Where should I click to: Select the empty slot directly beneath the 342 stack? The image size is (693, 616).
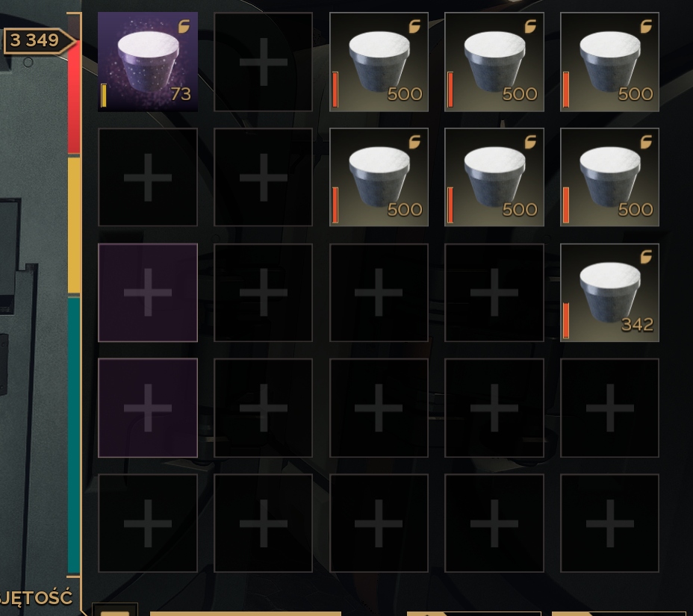609,408
